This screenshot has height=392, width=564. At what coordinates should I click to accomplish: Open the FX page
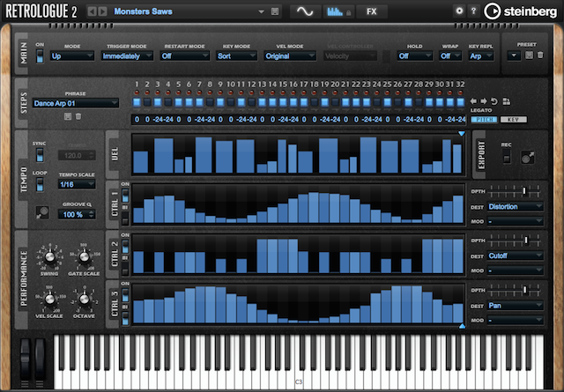[x=372, y=11]
